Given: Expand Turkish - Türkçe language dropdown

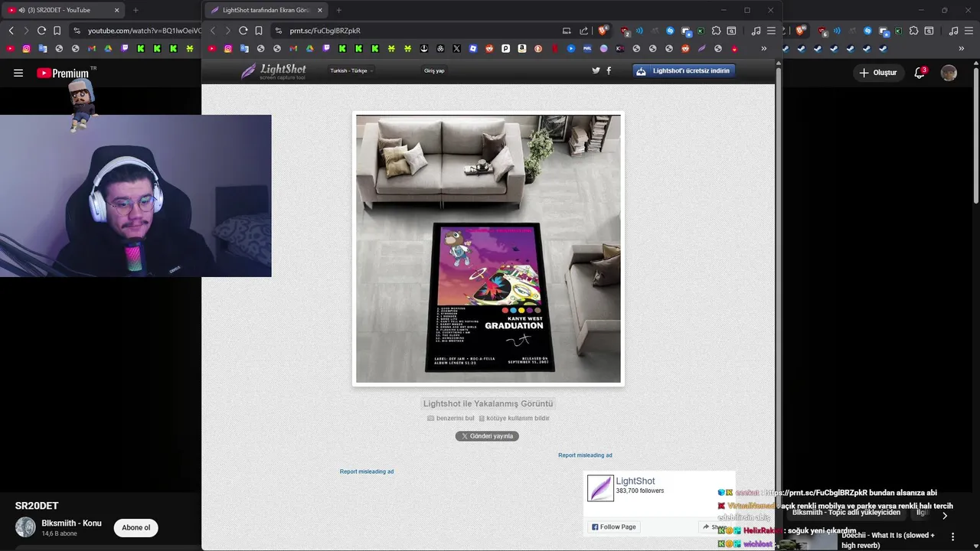Looking at the screenshot, I should (x=351, y=70).
